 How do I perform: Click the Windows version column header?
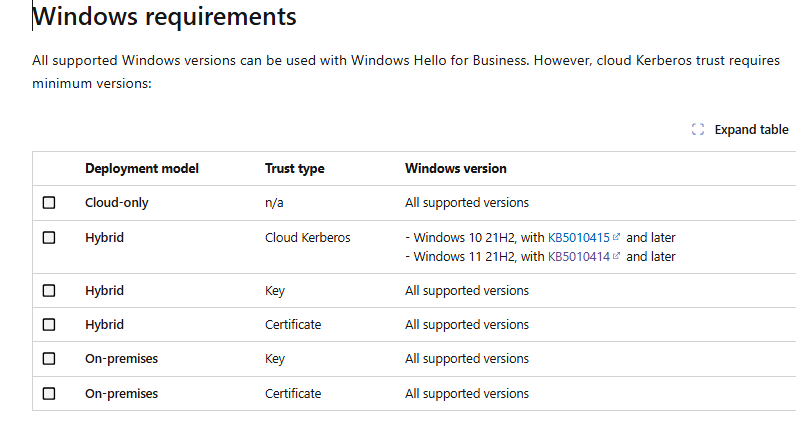tap(456, 169)
